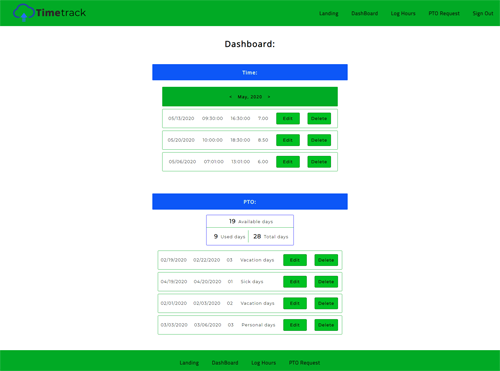Delete the 05/13/2020 time entry
The image size is (500, 371).
pos(319,118)
